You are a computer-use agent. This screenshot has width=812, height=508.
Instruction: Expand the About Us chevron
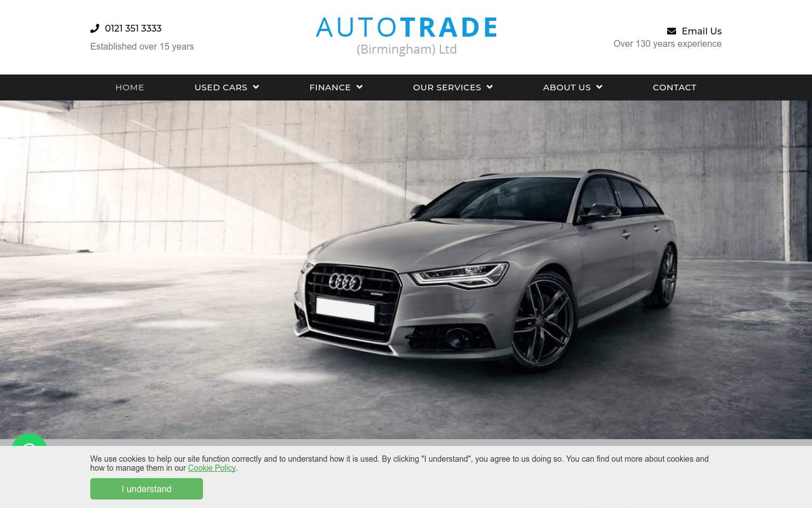(x=599, y=87)
